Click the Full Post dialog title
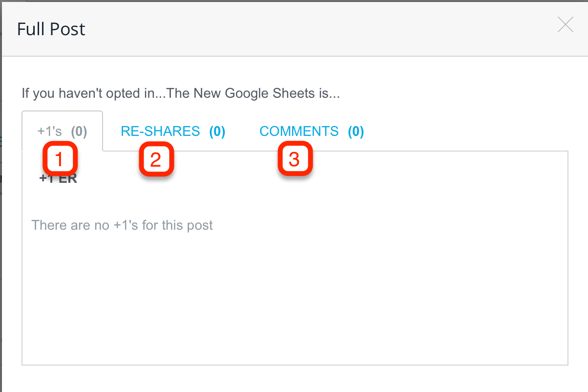Viewport: 588px width, 392px height. (x=51, y=29)
